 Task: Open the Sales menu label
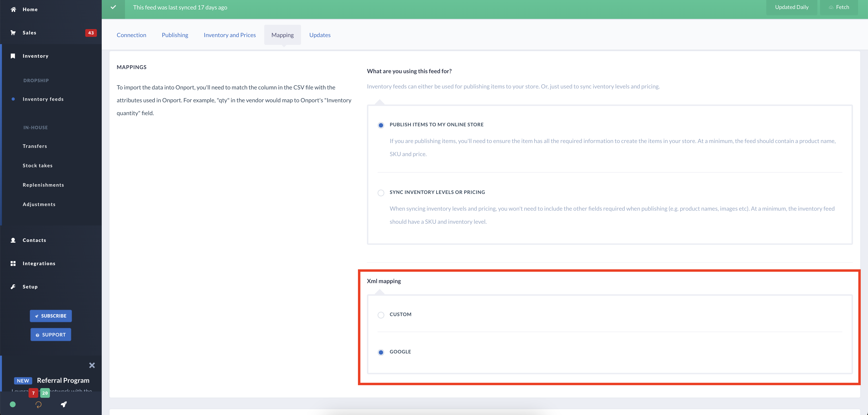[29, 33]
